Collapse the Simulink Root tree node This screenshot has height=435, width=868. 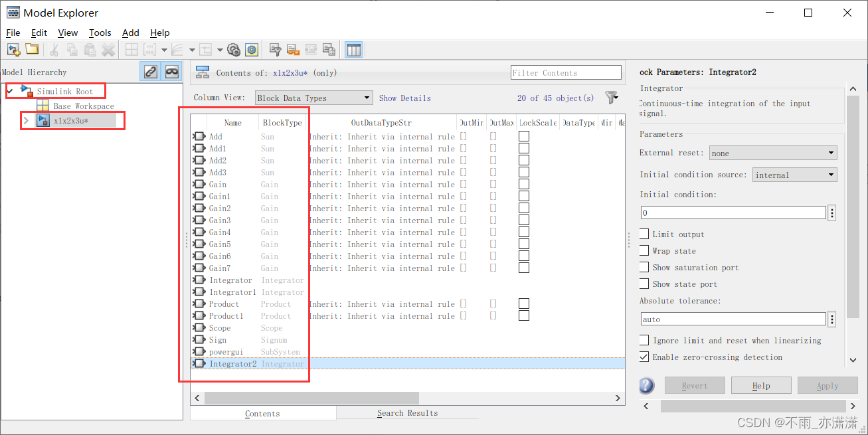(x=10, y=91)
